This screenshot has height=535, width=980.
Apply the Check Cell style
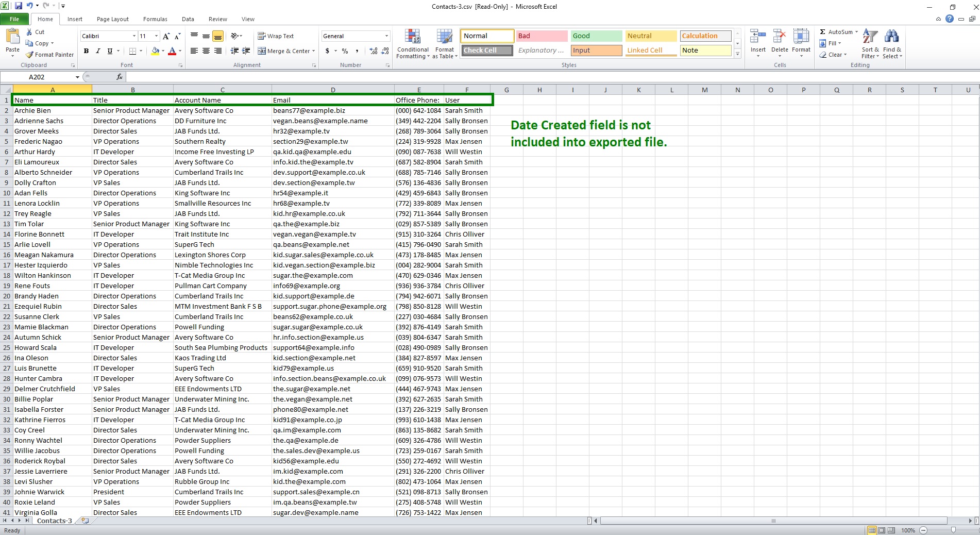coord(487,51)
